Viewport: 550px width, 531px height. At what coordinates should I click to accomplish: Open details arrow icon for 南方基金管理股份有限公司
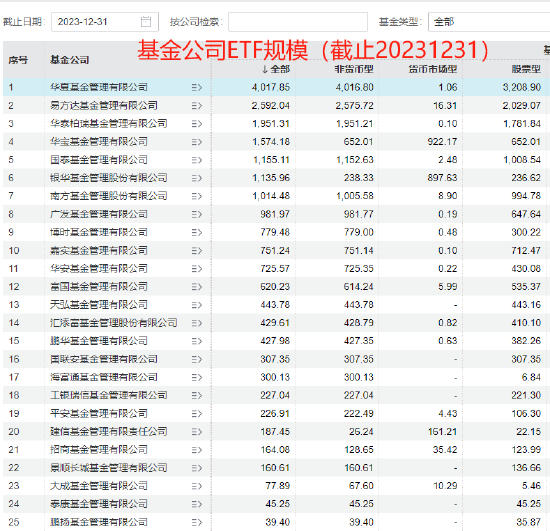[x=197, y=196]
